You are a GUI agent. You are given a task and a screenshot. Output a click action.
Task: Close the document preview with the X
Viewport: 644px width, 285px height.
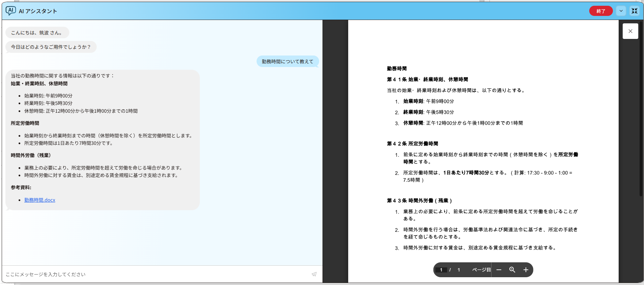[x=630, y=31]
